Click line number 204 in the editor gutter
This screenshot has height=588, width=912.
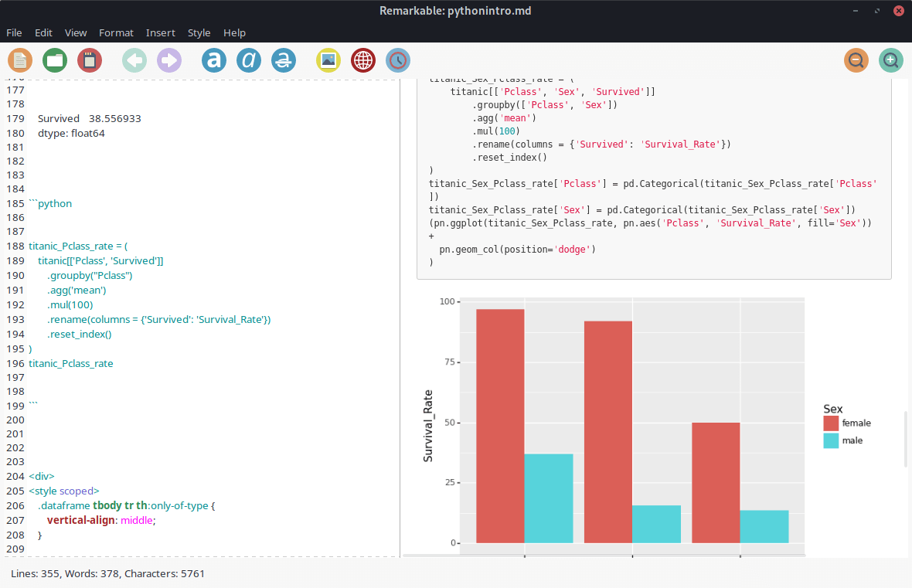point(15,476)
